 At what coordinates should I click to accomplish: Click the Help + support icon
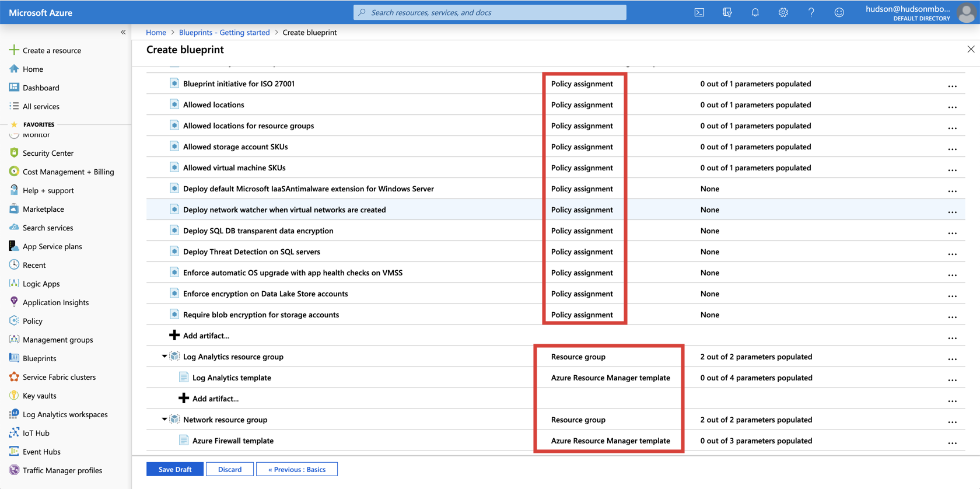click(x=14, y=190)
